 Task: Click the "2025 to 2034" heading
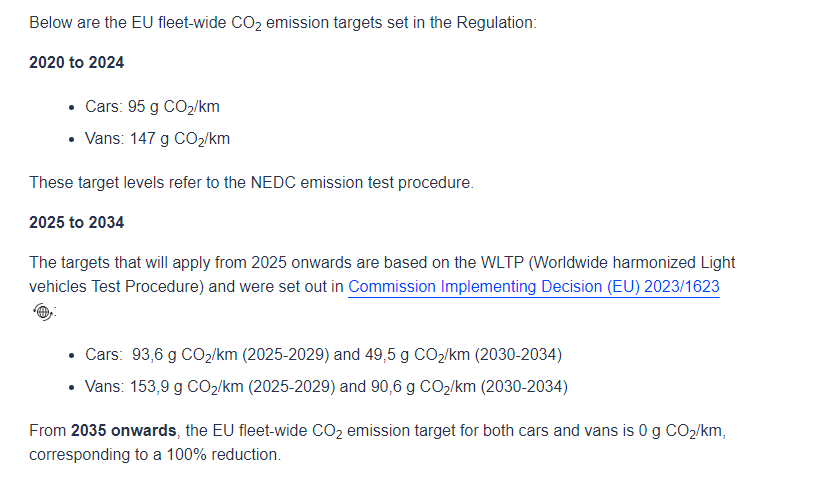77,222
